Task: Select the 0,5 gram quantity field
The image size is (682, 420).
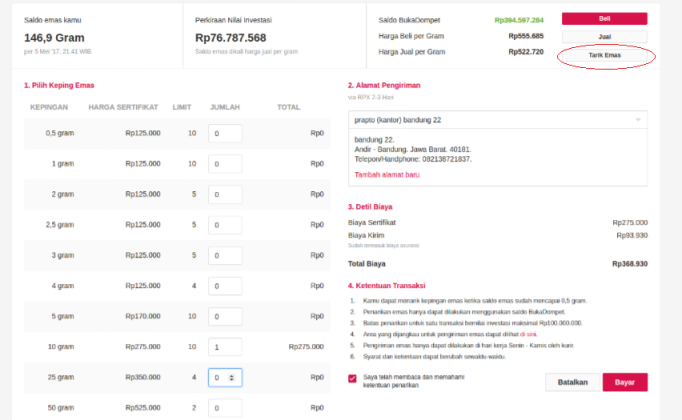Action: (224, 133)
